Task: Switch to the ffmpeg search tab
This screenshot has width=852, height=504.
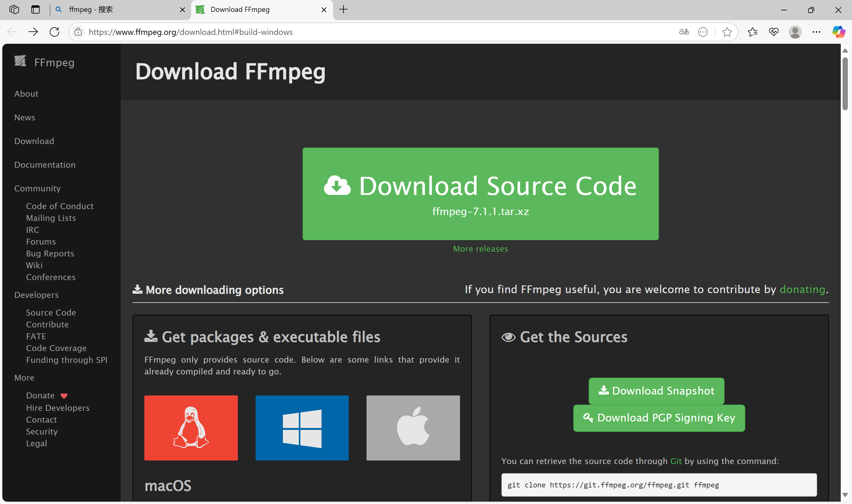Action: pos(115,9)
